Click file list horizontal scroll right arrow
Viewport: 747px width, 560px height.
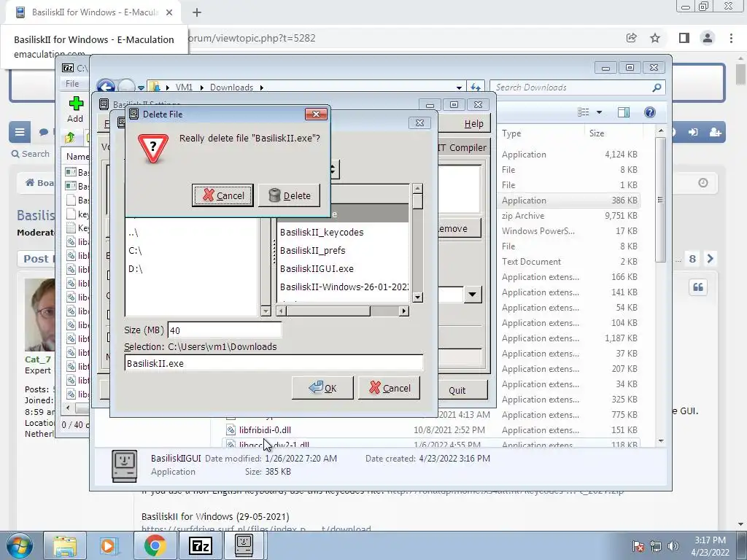(x=404, y=311)
